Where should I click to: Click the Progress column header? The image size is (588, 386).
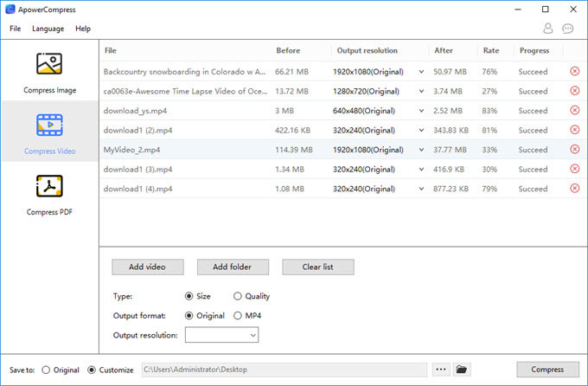tap(534, 51)
